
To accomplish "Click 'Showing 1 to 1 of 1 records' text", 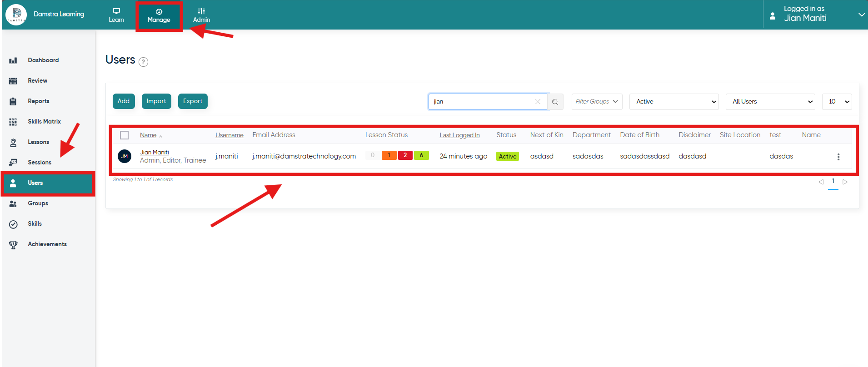I will click(143, 179).
